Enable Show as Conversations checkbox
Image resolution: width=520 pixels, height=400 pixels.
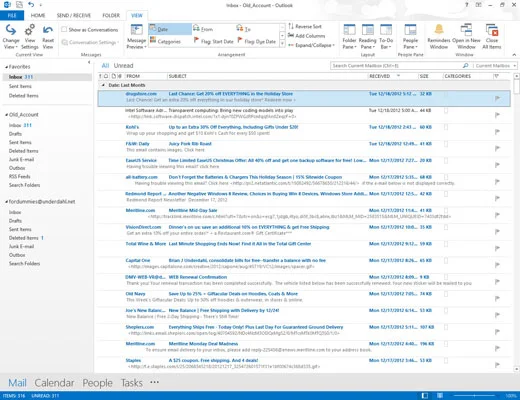(x=64, y=29)
